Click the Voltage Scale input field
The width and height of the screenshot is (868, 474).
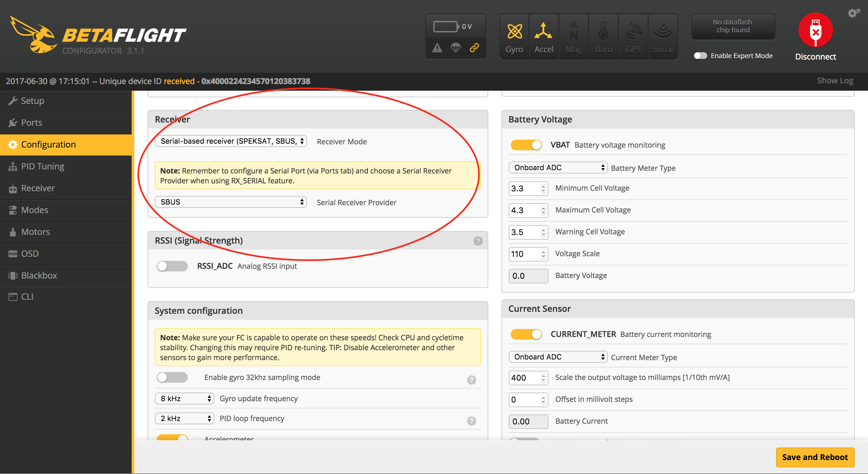[x=528, y=254]
